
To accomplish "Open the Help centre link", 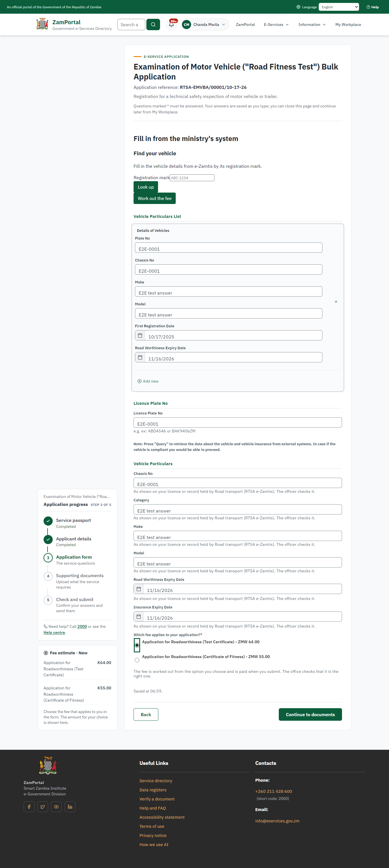I will (x=54, y=632).
